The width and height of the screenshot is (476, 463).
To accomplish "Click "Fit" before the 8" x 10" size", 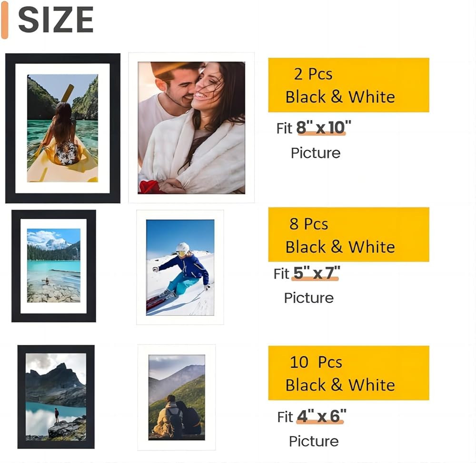I will point(284,129).
